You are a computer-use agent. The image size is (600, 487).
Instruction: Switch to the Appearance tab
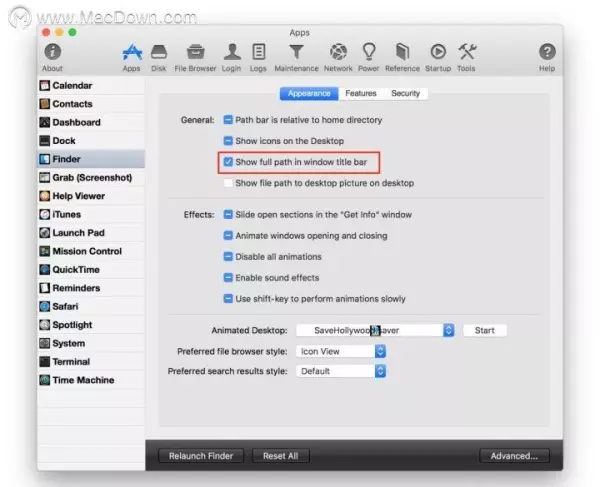(x=309, y=93)
